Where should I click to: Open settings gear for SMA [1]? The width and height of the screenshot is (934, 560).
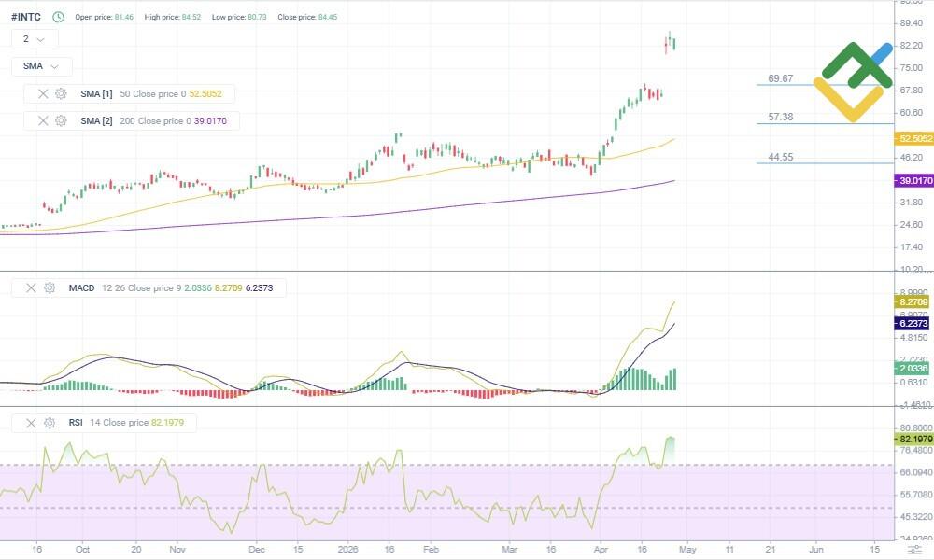61,93
